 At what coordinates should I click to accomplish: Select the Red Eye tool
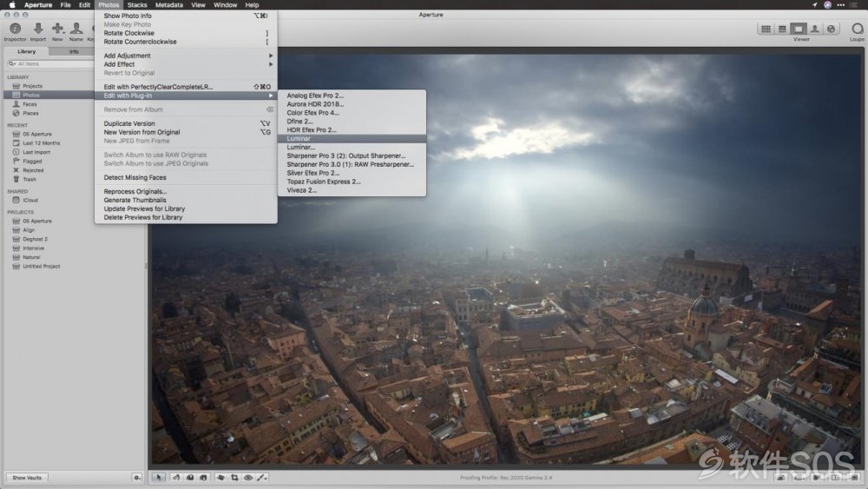248,478
